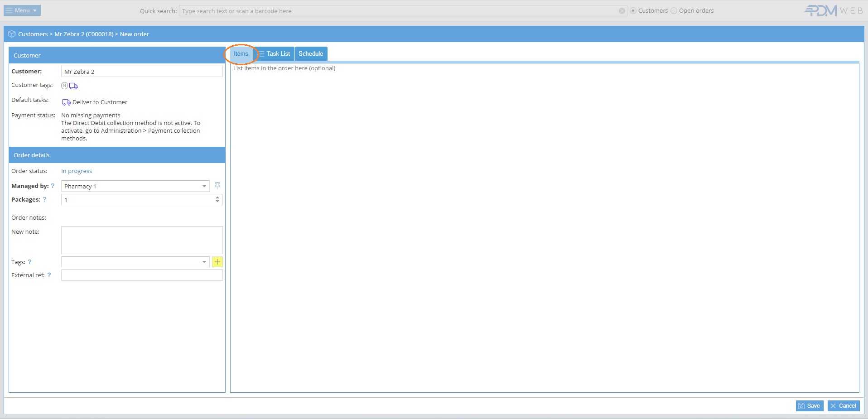Open the Menu dropdown

pos(22,10)
